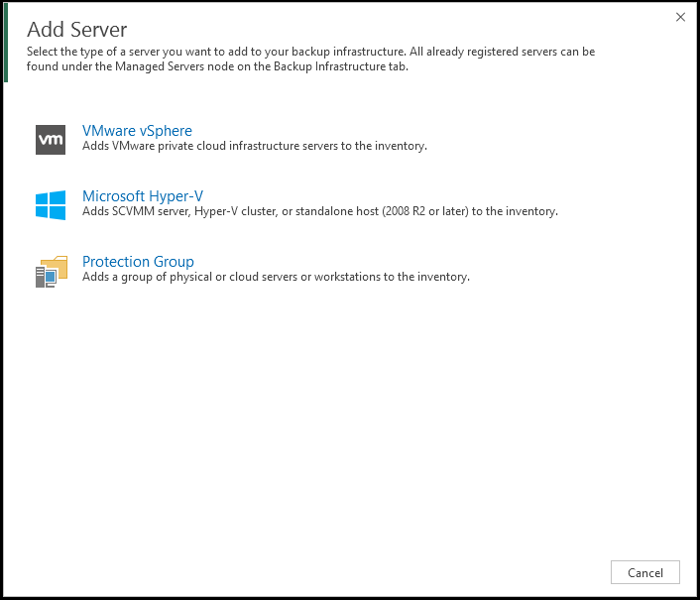Choose the Microsoft Hyper-V link

pos(143,196)
